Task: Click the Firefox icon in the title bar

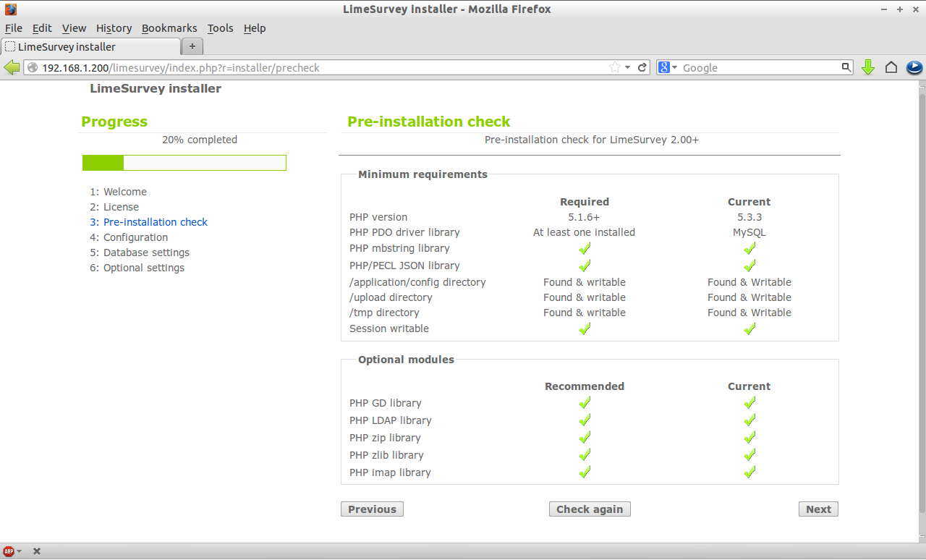Action: [10, 9]
